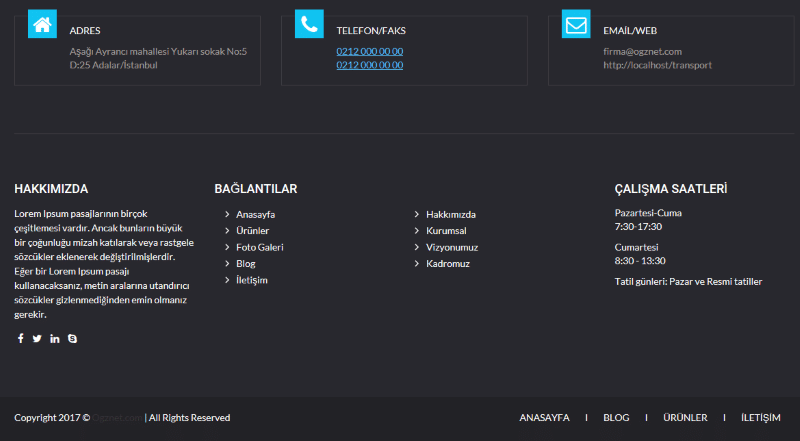Screen dimensions: 800x441
Task: Open the Facebook social icon
Action: click(20, 338)
